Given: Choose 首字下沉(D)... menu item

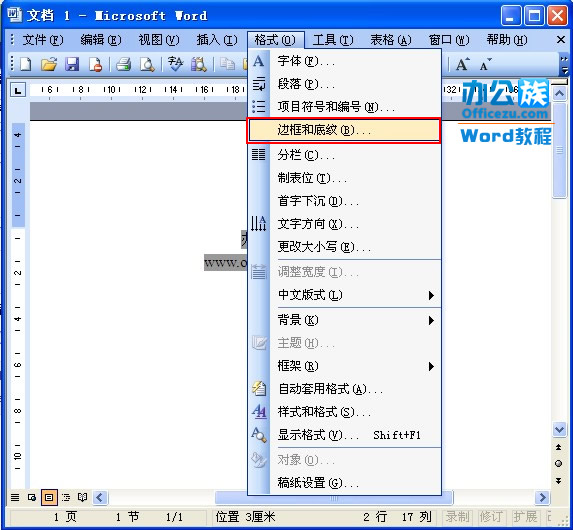Looking at the screenshot, I should coord(344,201).
